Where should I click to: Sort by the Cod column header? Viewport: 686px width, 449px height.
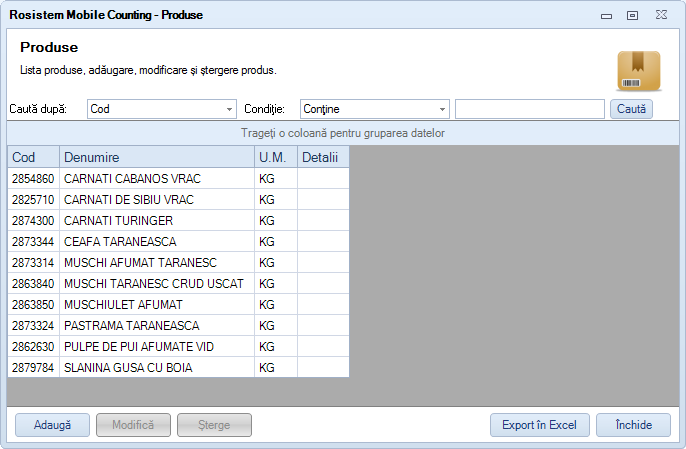33,157
